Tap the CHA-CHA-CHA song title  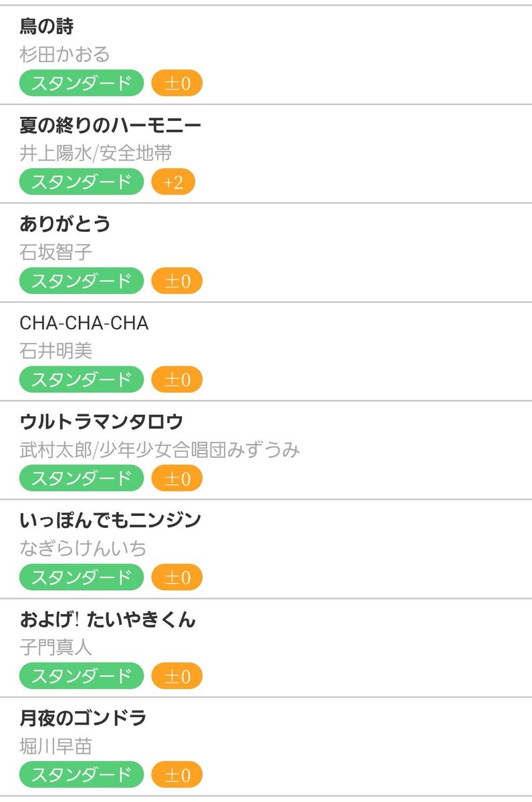coord(84,323)
